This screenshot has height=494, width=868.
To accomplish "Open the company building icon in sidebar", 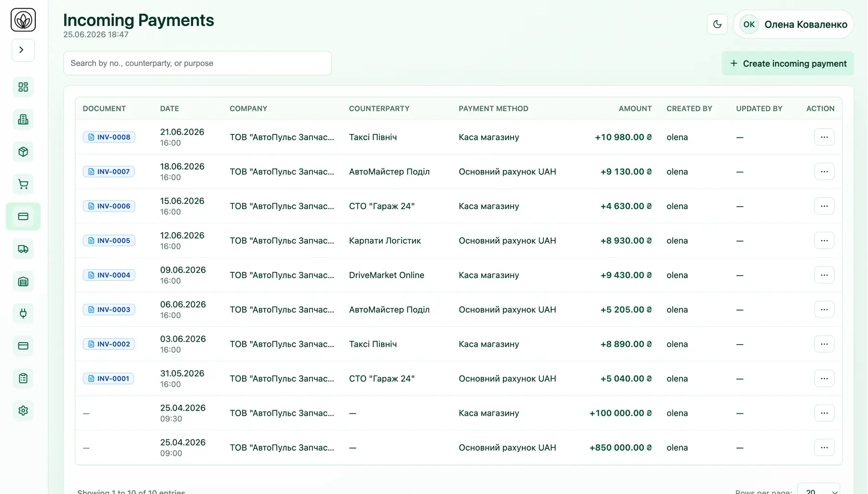I will [x=23, y=120].
